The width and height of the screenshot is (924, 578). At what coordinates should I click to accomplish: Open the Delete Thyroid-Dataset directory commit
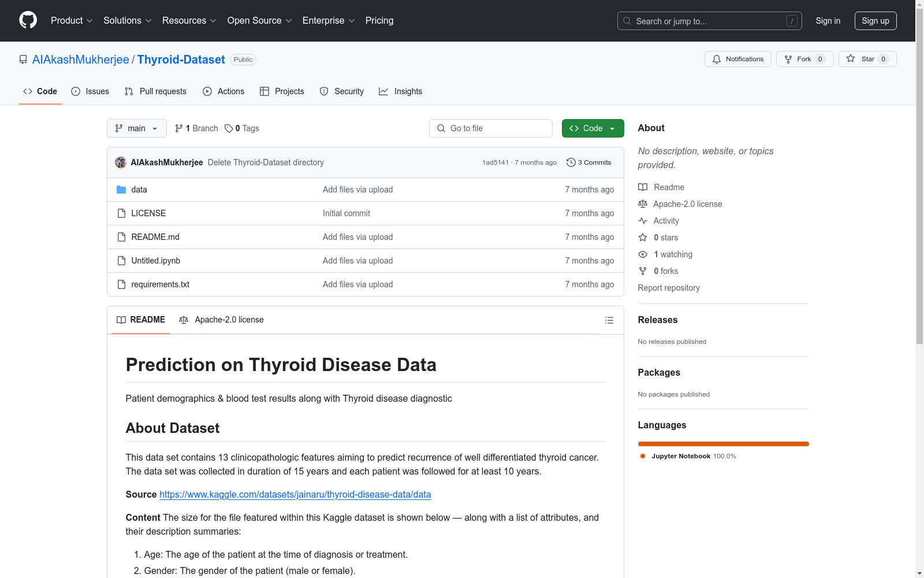pos(266,162)
